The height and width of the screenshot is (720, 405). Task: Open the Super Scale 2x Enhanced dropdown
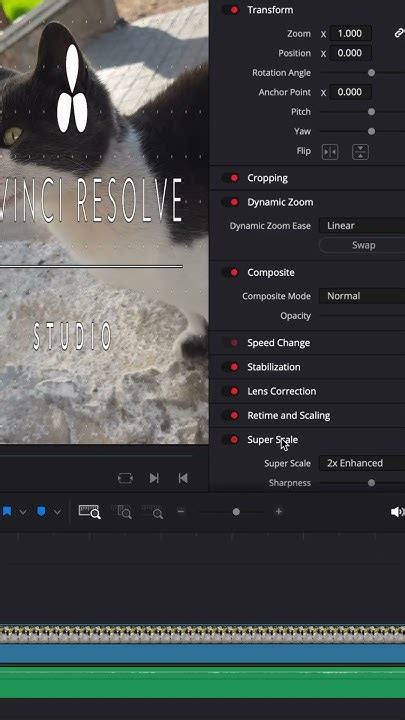[362, 463]
